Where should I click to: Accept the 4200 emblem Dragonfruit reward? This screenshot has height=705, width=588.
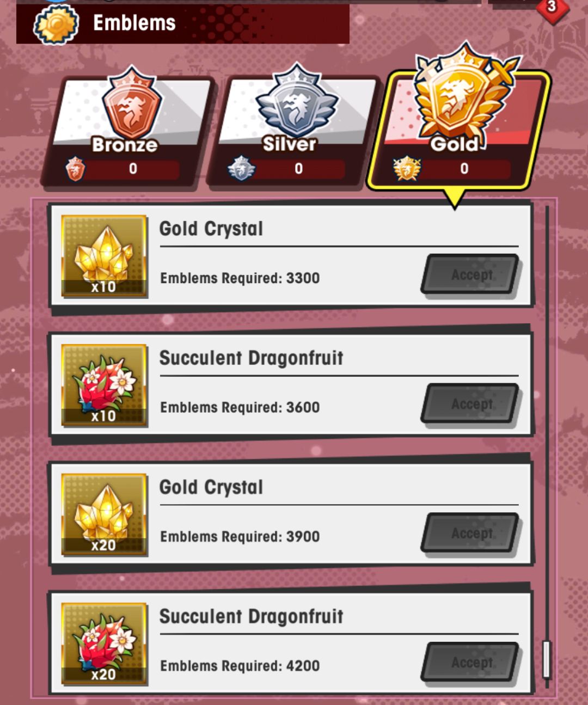(x=471, y=662)
